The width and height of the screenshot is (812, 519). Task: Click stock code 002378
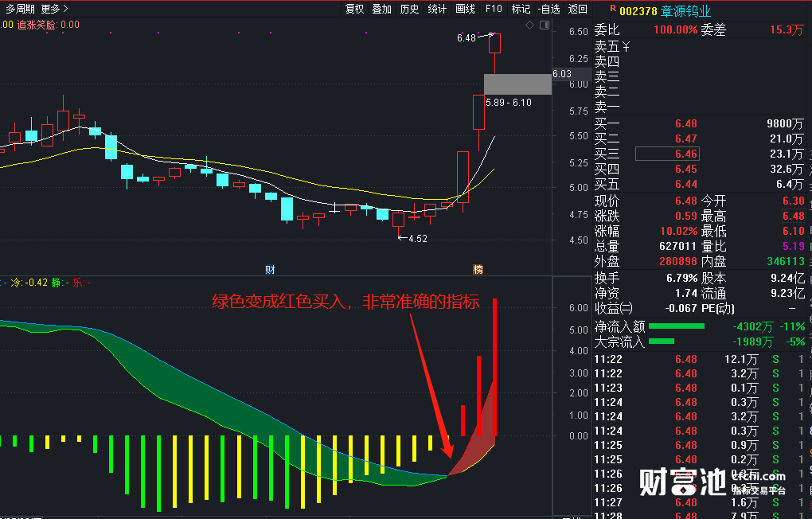tap(638, 11)
